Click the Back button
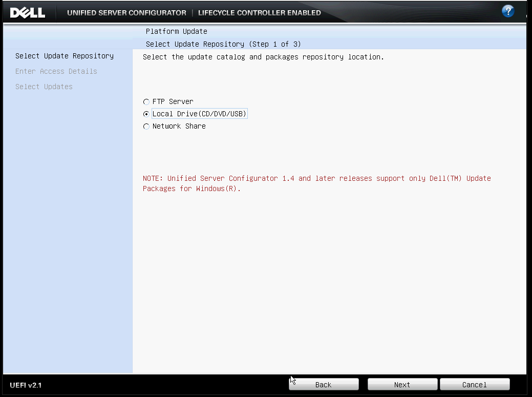 324,384
